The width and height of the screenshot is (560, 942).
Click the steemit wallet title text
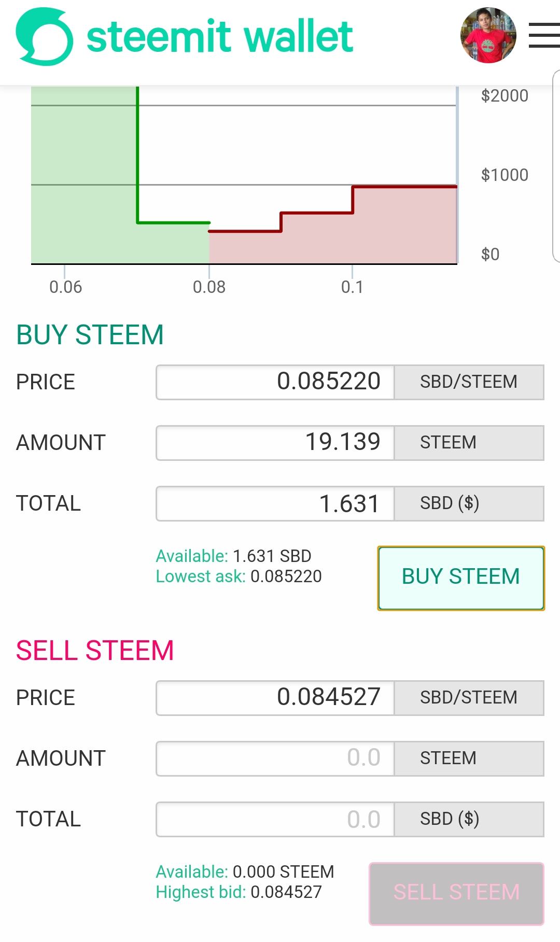219,37
